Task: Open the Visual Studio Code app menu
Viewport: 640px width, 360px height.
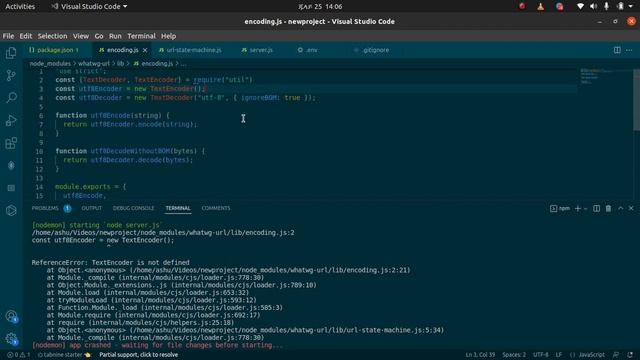Action: tap(89, 7)
